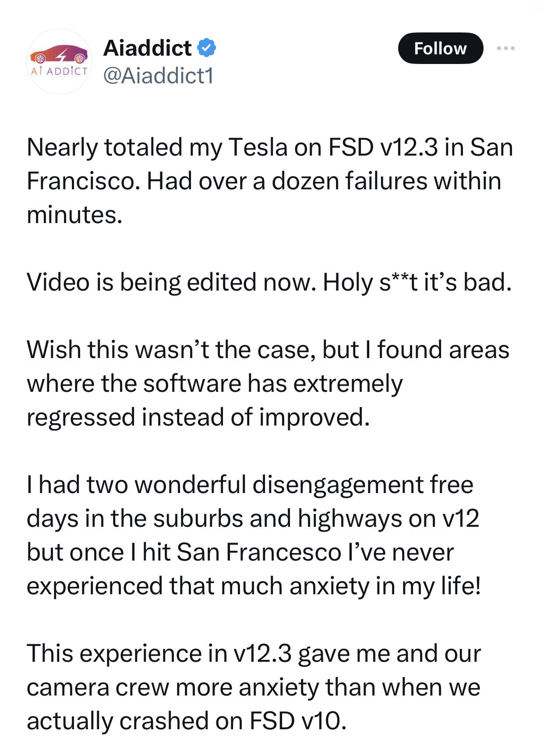Image resolution: width=544 pixels, height=756 pixels.
Task: Select the line starting 'Nearly totaled my Tesla'
Action: coord(270,147)
